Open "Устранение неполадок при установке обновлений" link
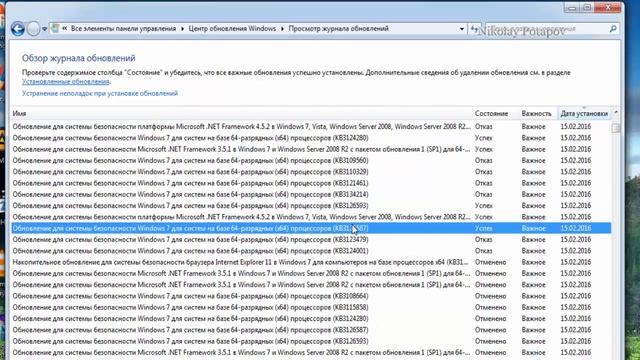 (x=100, y=93)
